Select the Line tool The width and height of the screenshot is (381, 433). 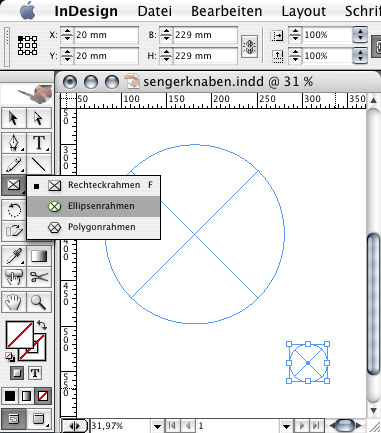click(x=39, y=164)
